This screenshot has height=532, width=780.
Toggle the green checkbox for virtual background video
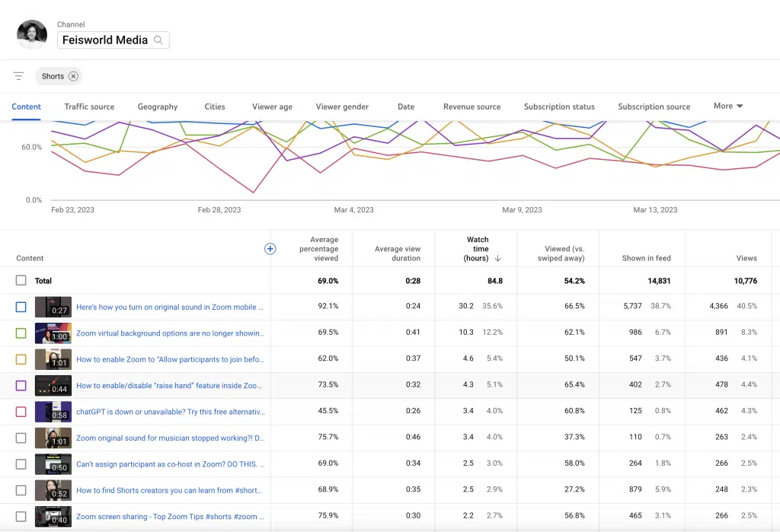click(x=21, y=333)
